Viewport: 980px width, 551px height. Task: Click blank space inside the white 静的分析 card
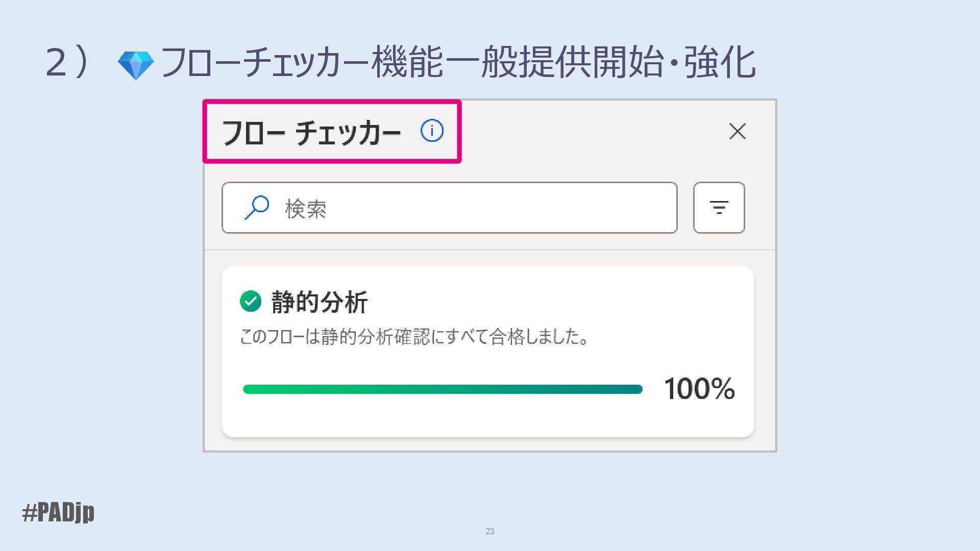[561, 301]
